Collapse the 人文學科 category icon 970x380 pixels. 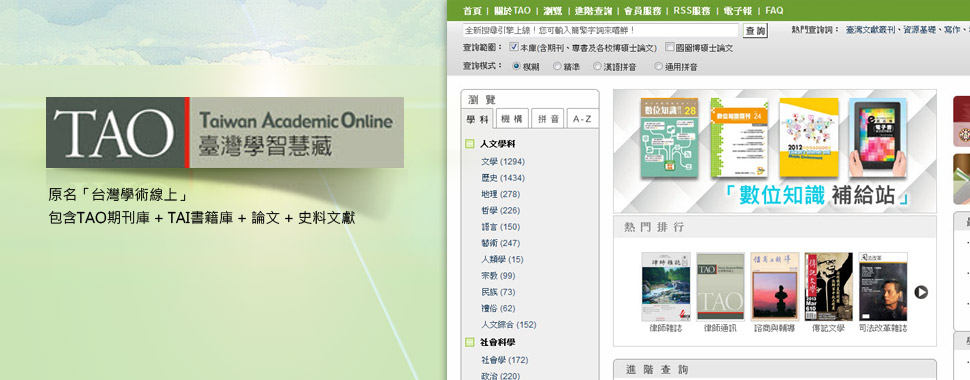[470, 144]
